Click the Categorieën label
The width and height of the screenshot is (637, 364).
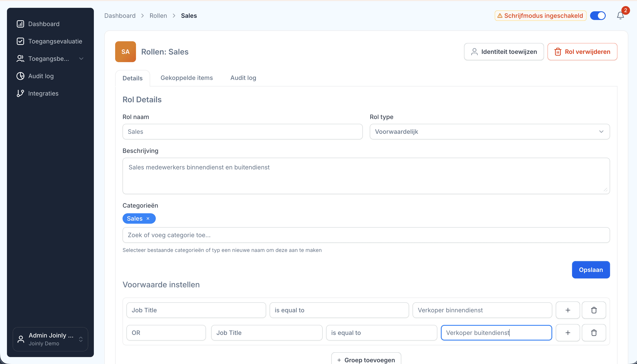(x=140, y=205)
